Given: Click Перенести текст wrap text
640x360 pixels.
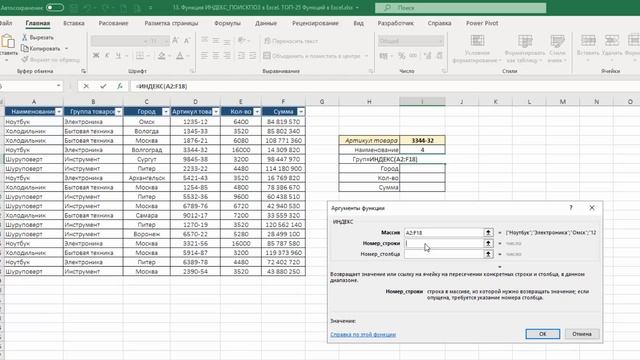Looking at the screenshot, I should [291, 41].
